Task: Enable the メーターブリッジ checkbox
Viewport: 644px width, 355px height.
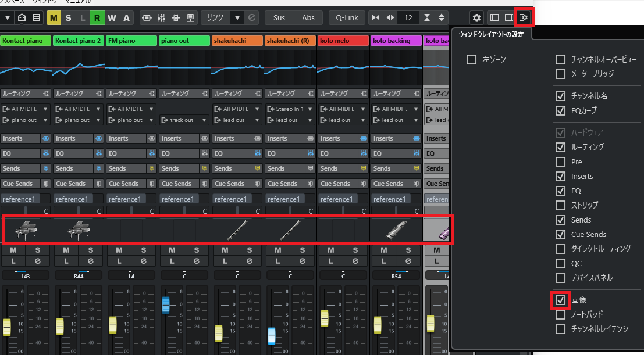Action: pyautogui.click(x=561, y=74)
